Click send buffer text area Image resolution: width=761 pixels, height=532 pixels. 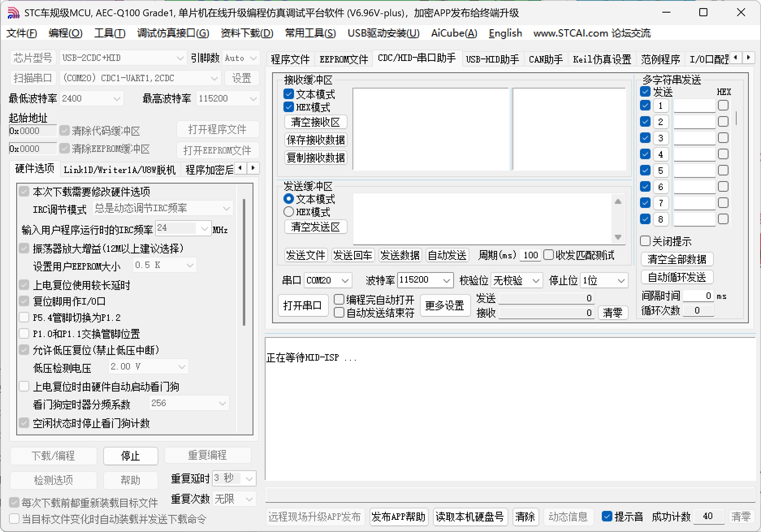click(x=483, y=218)
